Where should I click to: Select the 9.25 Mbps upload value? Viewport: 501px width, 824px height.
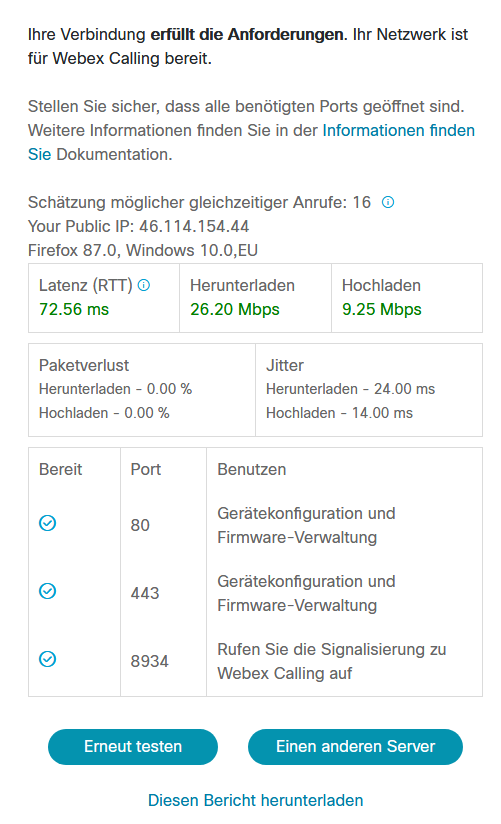[x=382, y=309]
